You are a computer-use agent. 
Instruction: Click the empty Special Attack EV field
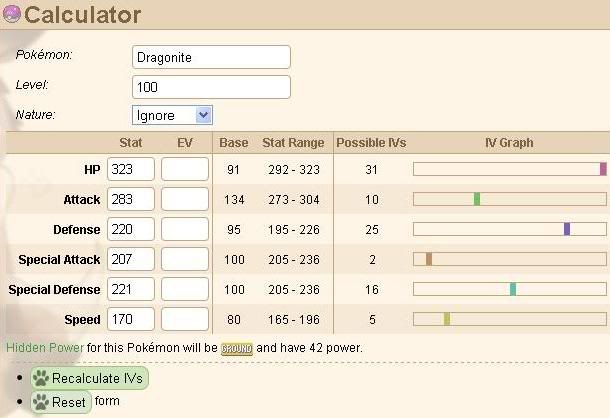pyautogui.click(x=185, y=259)
